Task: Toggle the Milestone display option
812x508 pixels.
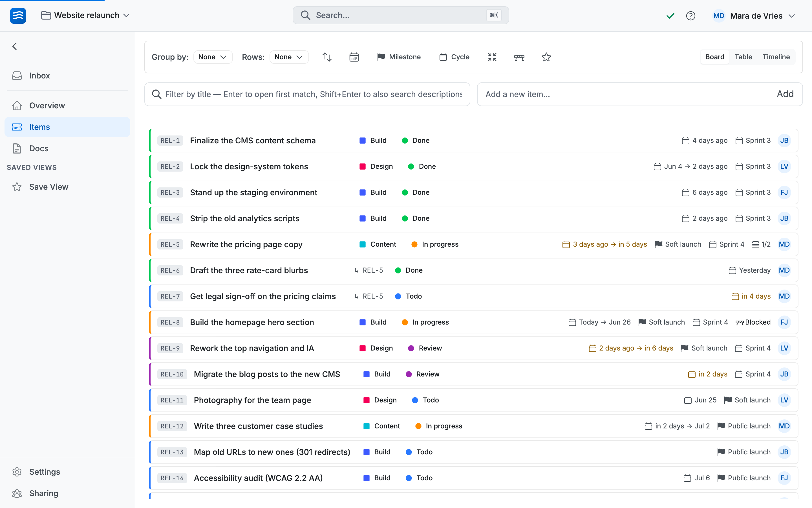Action: point(399,57)
